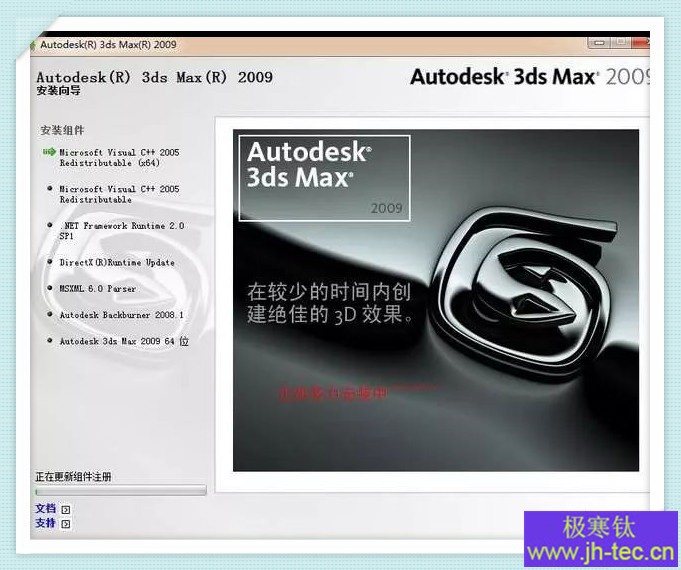Select DirectX(R) Runtime Update component entry
681x570 pixels.
click(x=117, y=262)
